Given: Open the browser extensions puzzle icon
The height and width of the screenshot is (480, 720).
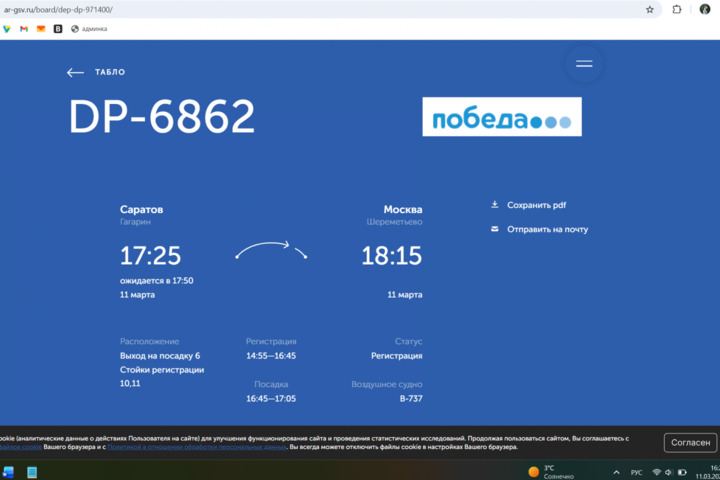Looking at the screenshot, I should tap(677, 9).
